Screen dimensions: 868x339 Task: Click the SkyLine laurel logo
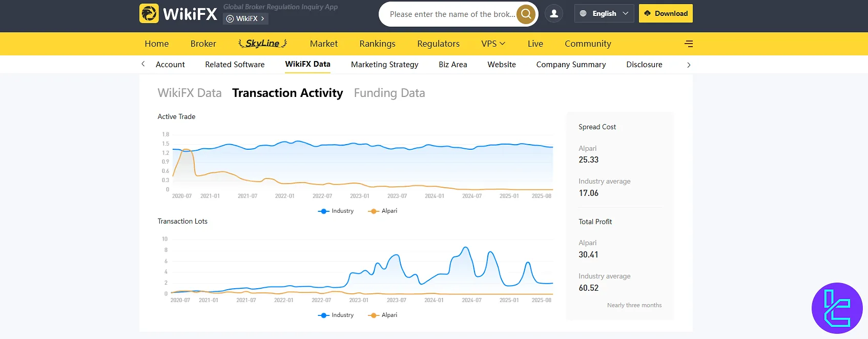pos(262,44)
